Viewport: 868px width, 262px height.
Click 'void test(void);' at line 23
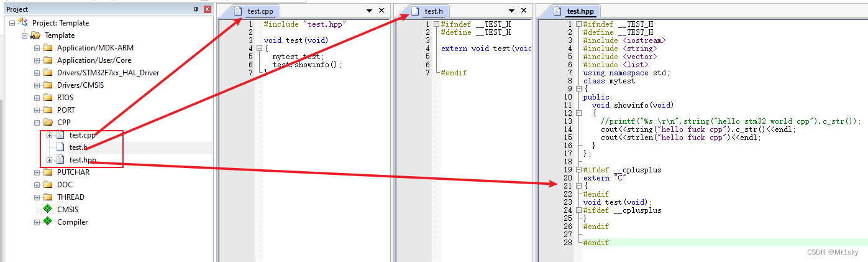[x=618, y=202]
